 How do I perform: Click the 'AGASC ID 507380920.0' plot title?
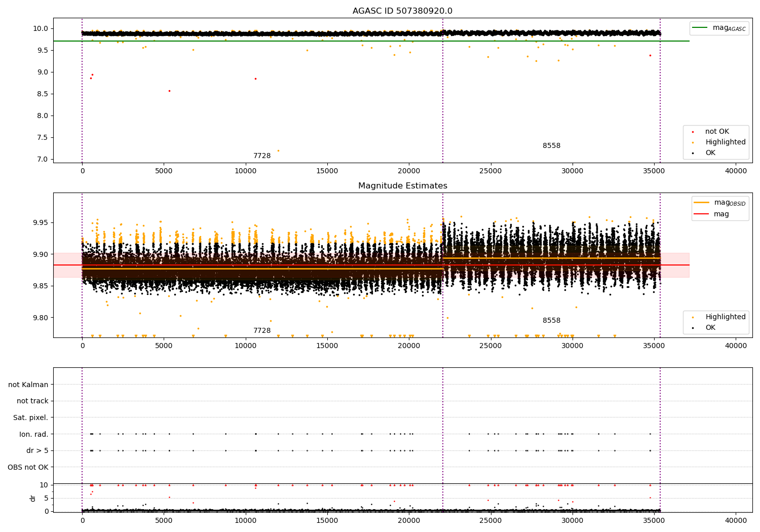coord(402,11)
